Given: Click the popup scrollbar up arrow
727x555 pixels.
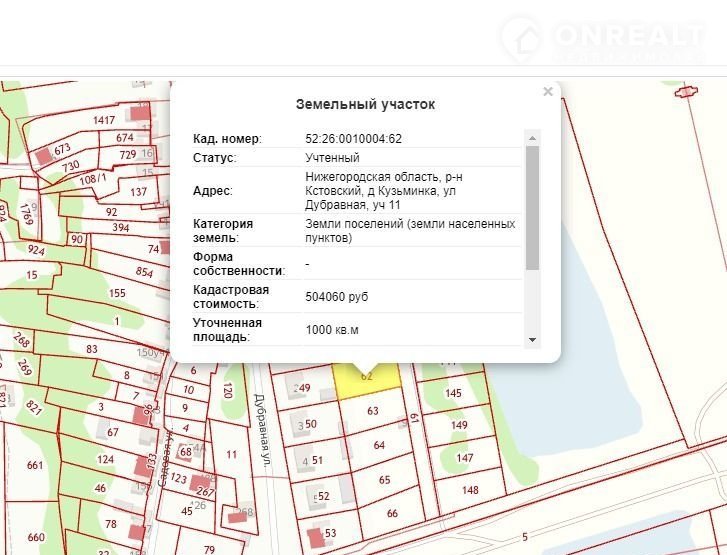Looking at the screenshot, I should click(x=532, y=137).
